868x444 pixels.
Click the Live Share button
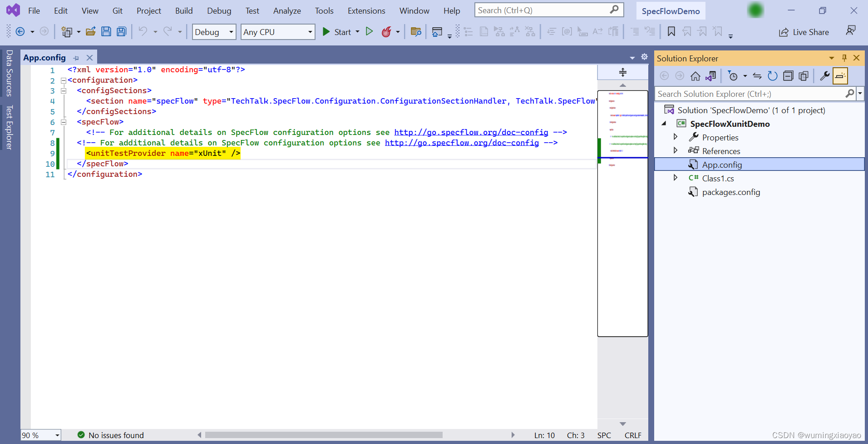804,32
